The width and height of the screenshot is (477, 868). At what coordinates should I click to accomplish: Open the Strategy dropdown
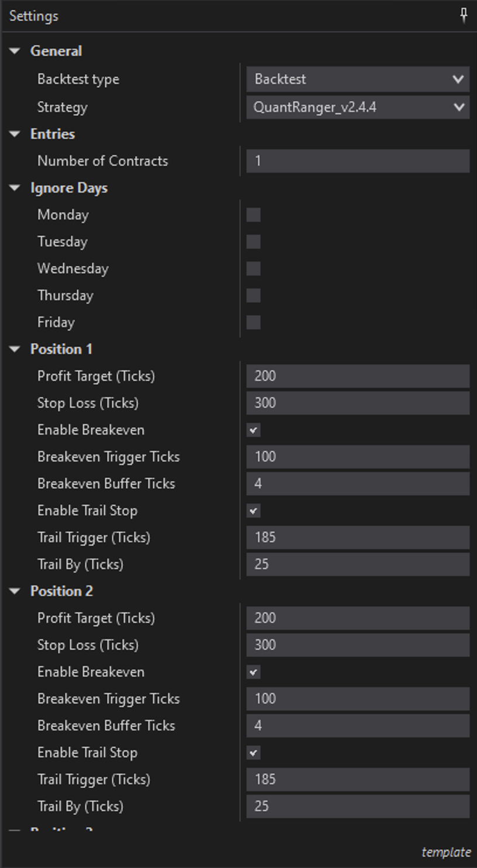(x=358, y=107)
